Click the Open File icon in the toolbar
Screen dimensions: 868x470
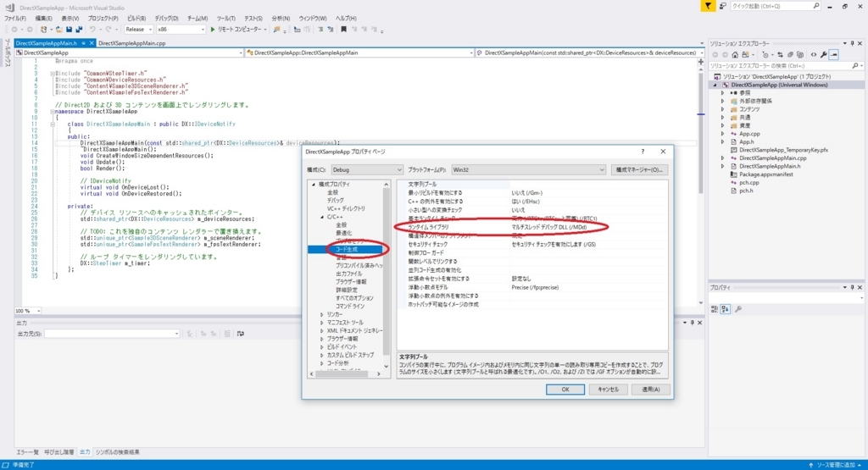click(x=58, y=30)
